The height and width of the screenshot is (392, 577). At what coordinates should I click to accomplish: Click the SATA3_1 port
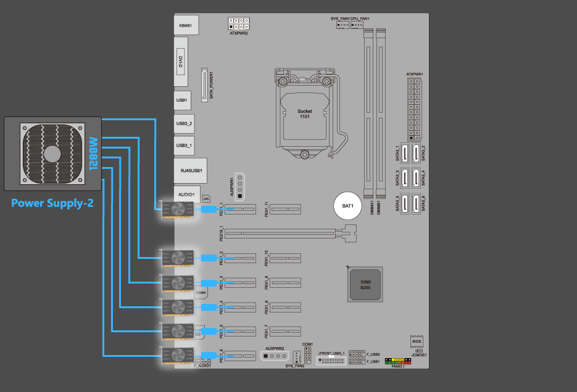coord(404,155)
